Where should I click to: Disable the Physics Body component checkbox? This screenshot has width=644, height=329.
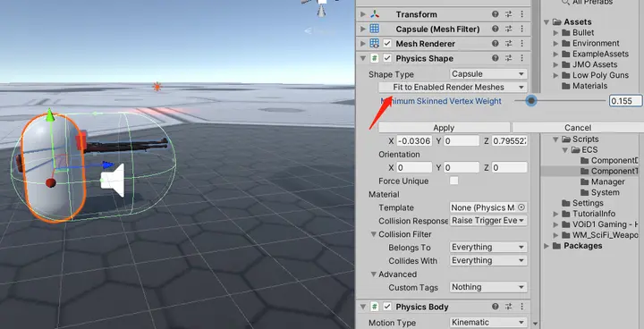(x=387, y=307)
